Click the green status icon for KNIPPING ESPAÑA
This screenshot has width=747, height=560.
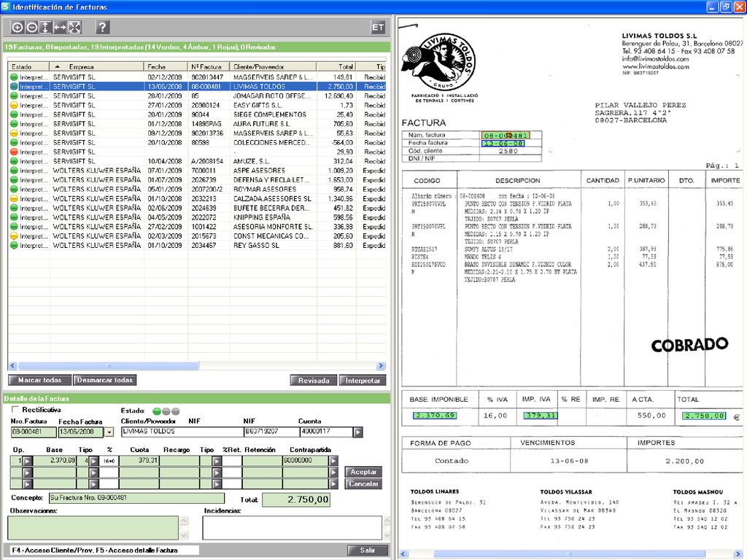14,217
